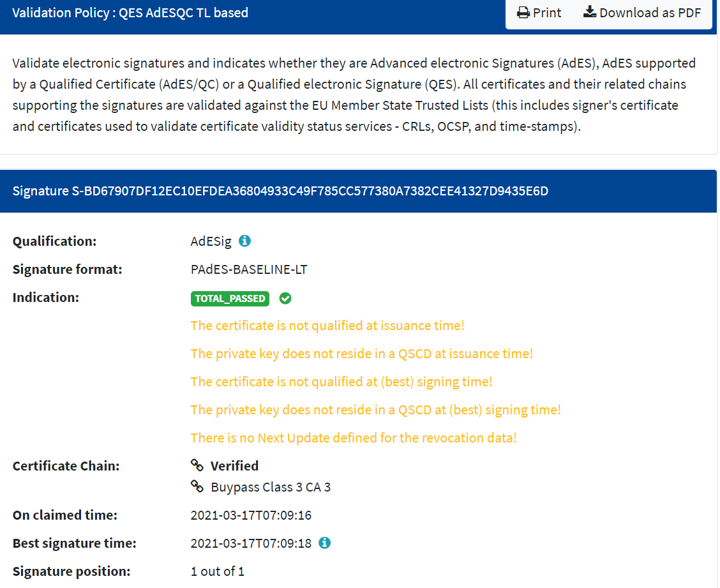The image size is (720, 588).
Task: Select the Buypass Class 3 CA 3 certificate
Action: 271,487
